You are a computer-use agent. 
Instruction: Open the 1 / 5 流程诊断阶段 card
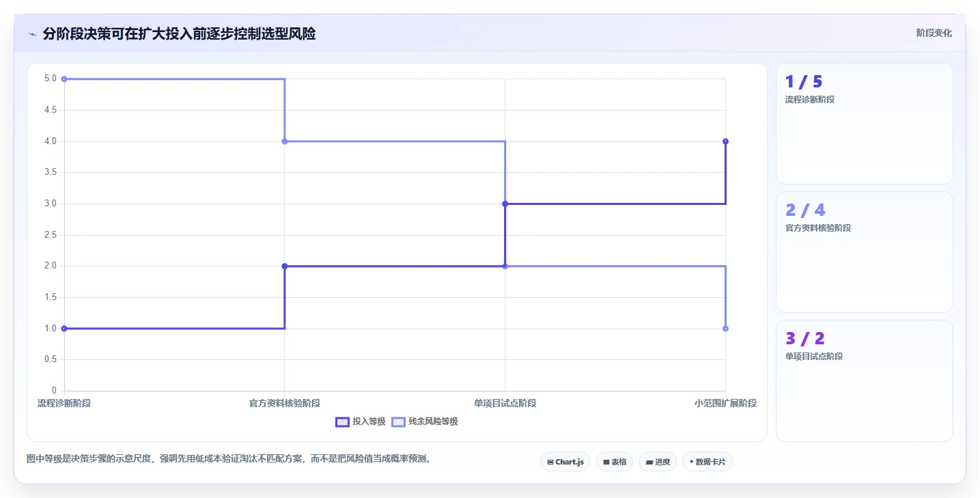tap(864, 124)
